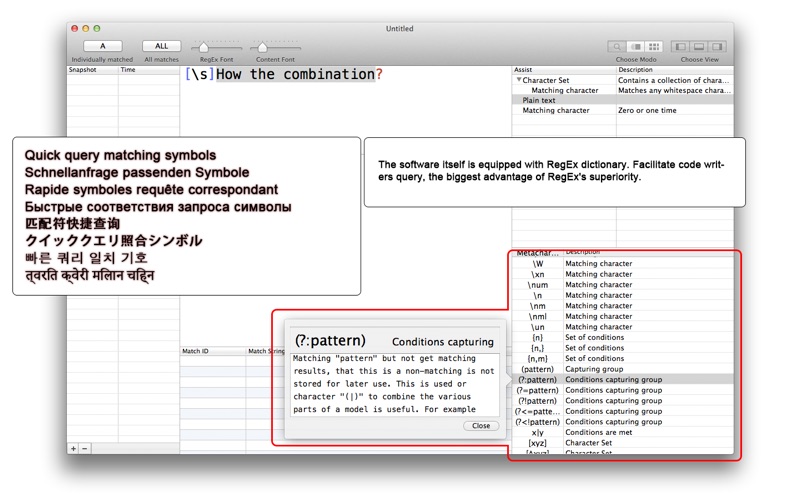
Task: Select the 'Matches any whitespace chara…' description cell
Action: click(674, 90)
